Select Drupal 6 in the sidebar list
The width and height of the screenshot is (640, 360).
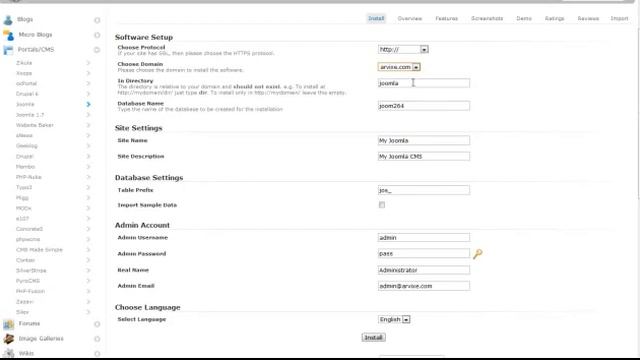(27, 94)
